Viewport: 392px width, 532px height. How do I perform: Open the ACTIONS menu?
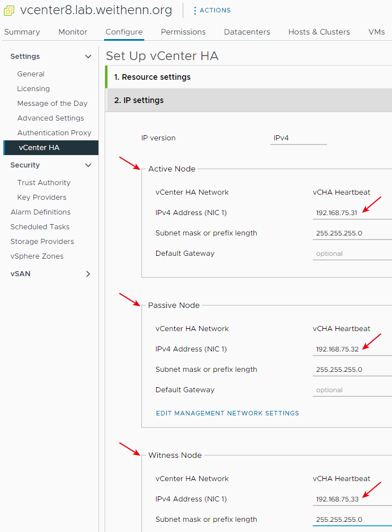tap(212, 11)
